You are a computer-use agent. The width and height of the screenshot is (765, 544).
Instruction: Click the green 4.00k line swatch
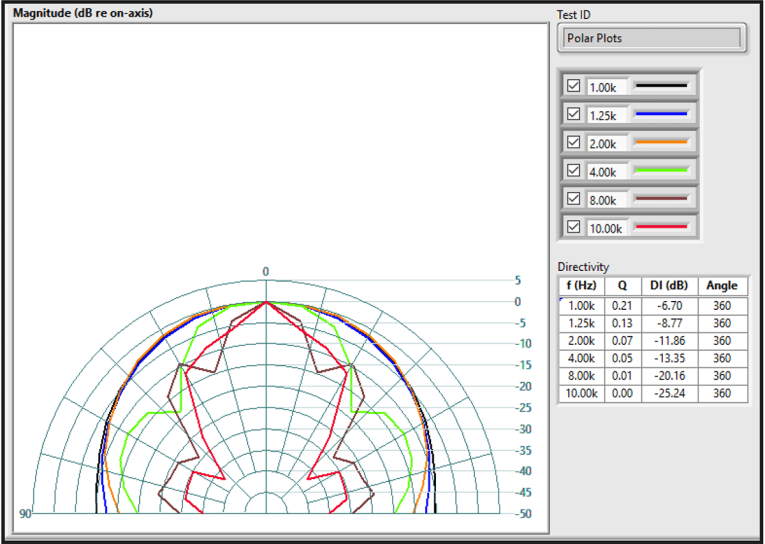click(x=661, y=170)
